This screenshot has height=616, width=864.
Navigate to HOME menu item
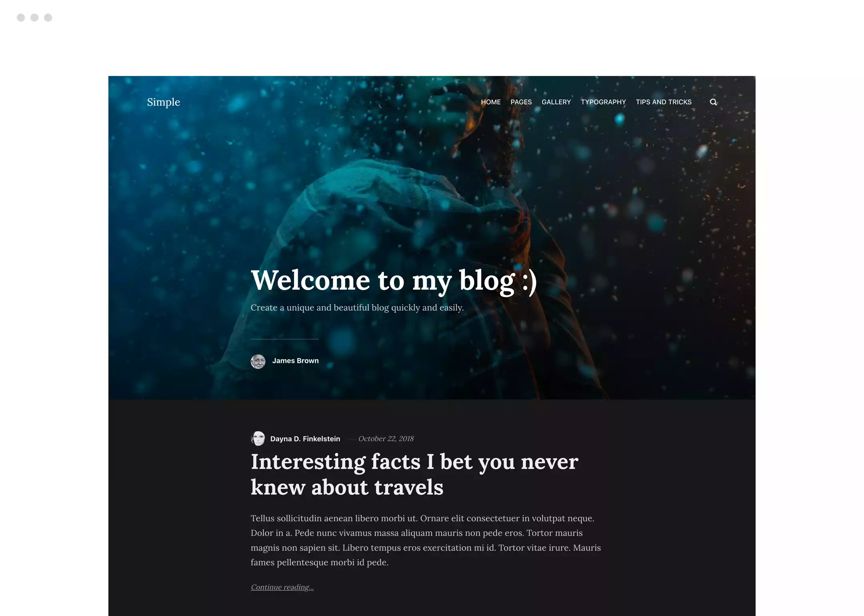tap(491, 102)
